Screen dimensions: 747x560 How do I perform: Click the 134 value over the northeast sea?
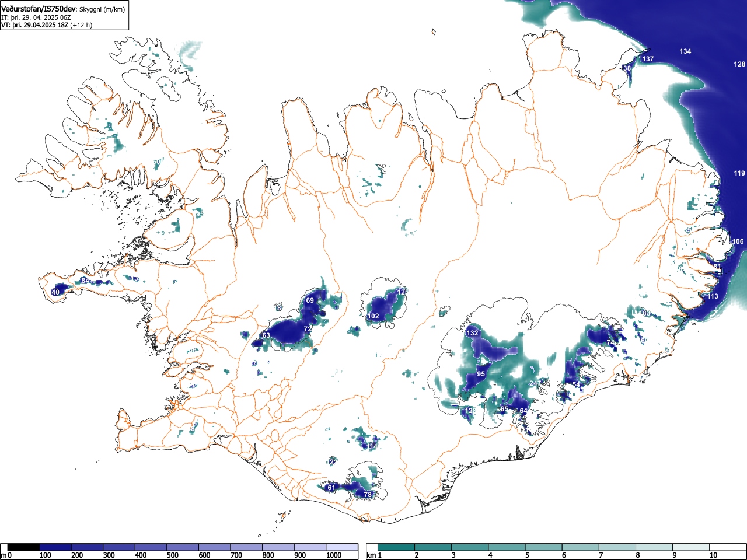tap(685, 51)
